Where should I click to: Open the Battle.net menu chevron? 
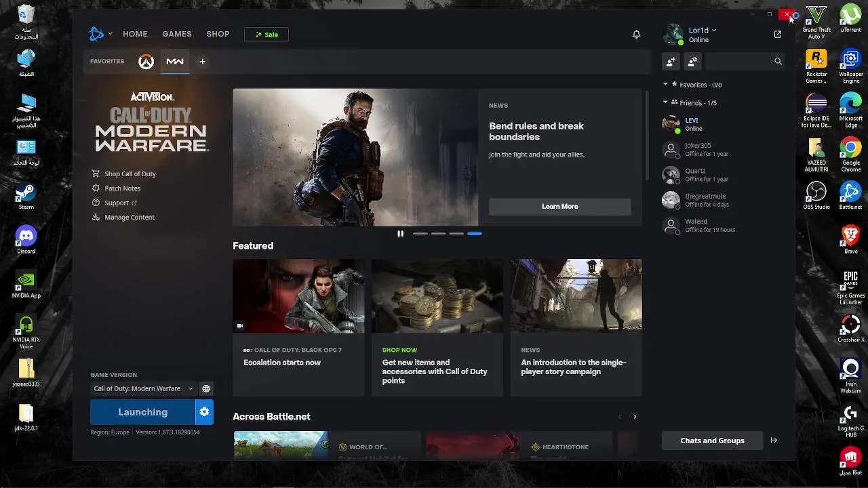[x=110, y=34]
